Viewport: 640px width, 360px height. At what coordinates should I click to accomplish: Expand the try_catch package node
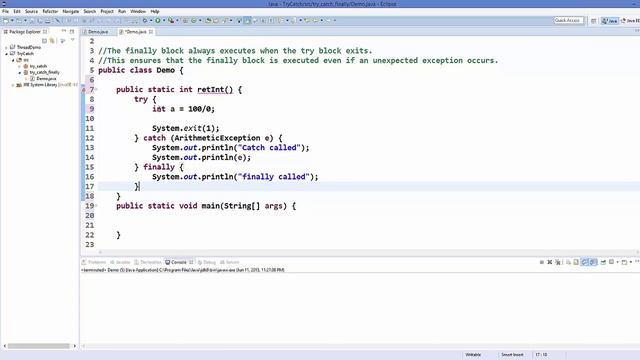(x=20, y=66)
